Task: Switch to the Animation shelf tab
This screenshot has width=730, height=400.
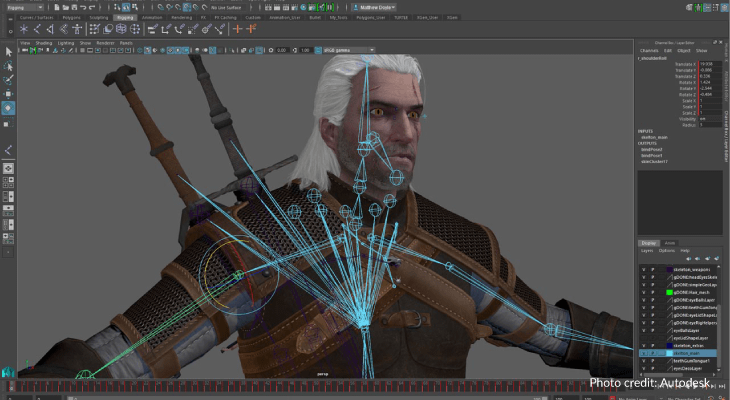Action: pyautogui.click(x=153, y=17)
